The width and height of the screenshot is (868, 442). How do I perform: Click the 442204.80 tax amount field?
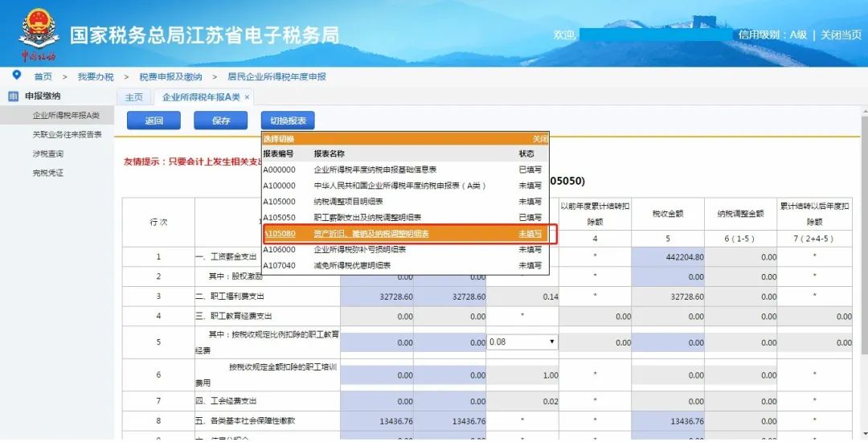coord(667,257)
